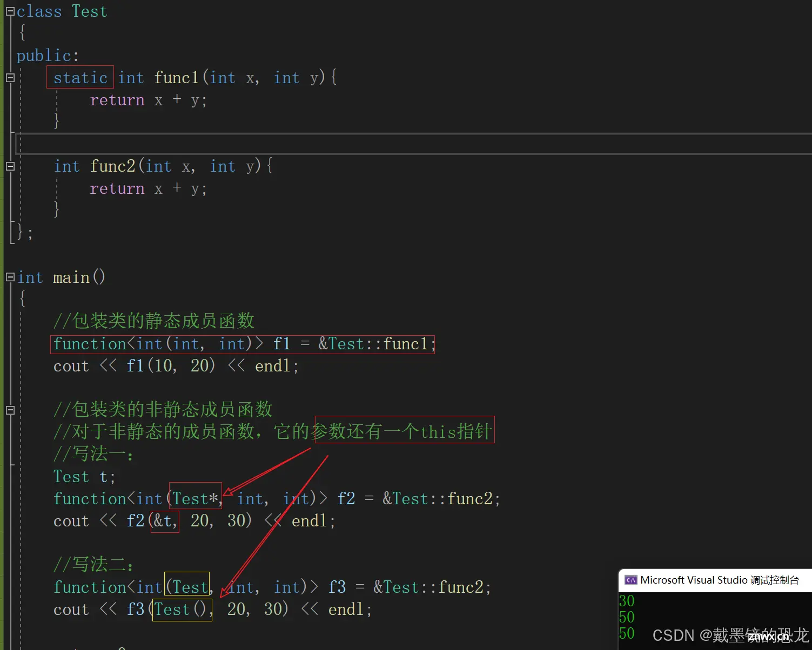Click the 'Test t;' declaration
The height and width of the screenshot is (650, 812).
point(84,477)
